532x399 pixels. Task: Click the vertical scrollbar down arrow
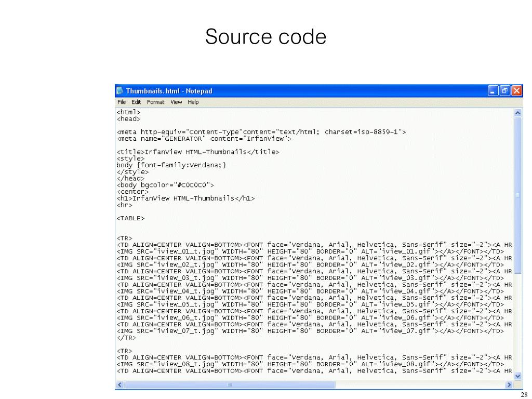coord(518,376)
